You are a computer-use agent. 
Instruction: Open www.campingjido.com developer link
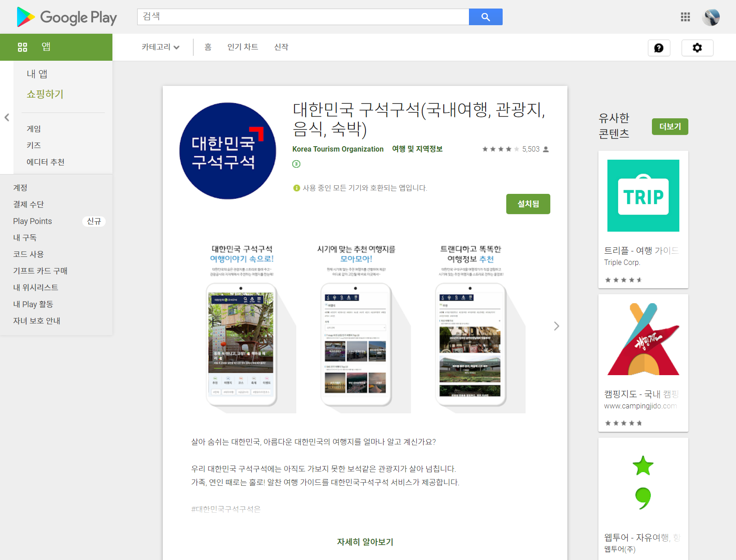point(640,406)
